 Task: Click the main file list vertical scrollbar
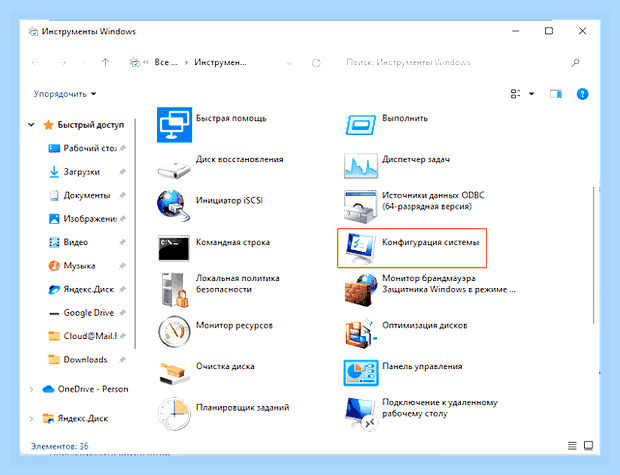coord(594,255)
